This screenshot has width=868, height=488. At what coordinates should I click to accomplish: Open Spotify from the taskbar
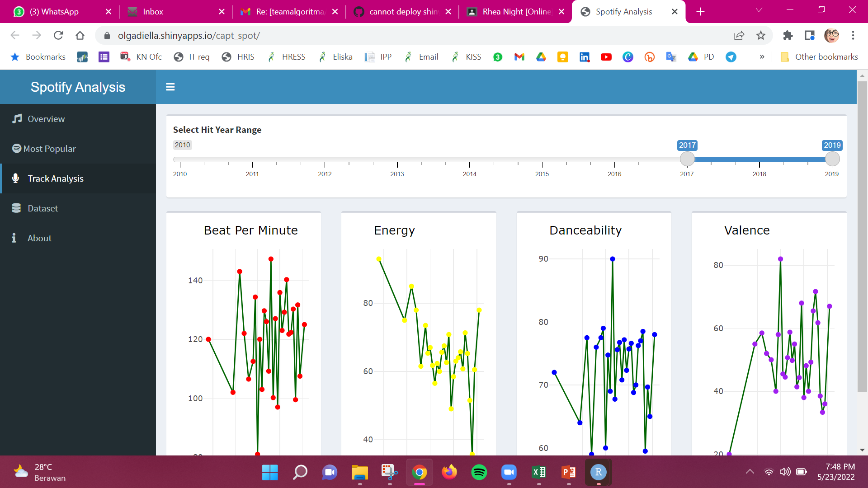(479, 473)
